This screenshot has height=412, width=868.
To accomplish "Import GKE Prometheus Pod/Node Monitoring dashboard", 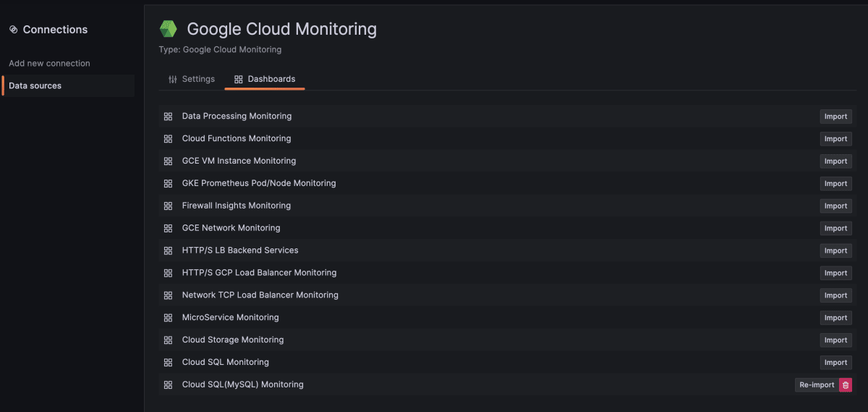I will [835, 184].
